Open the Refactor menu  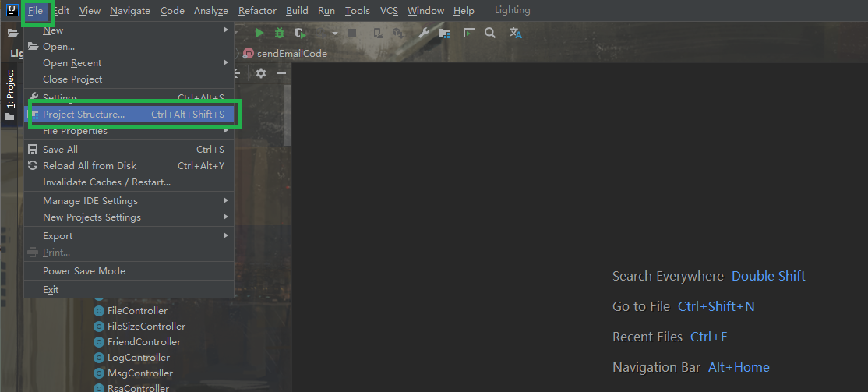click(x=257, y=10)
